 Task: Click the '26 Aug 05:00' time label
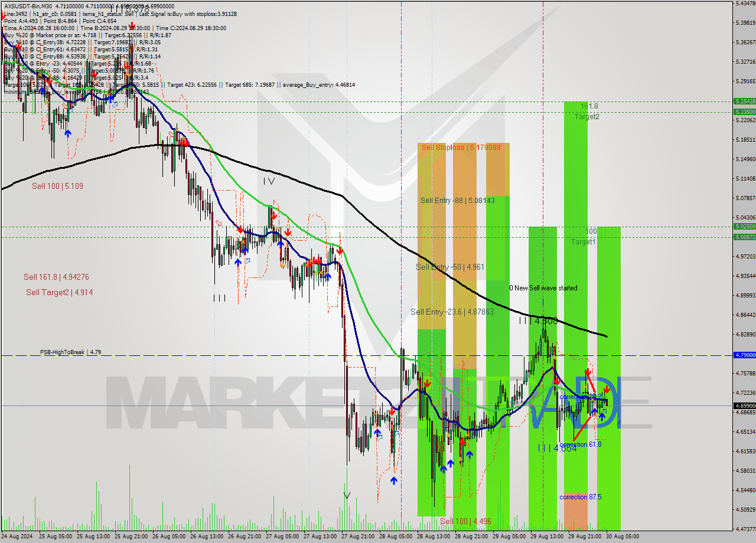click(169, 537)
